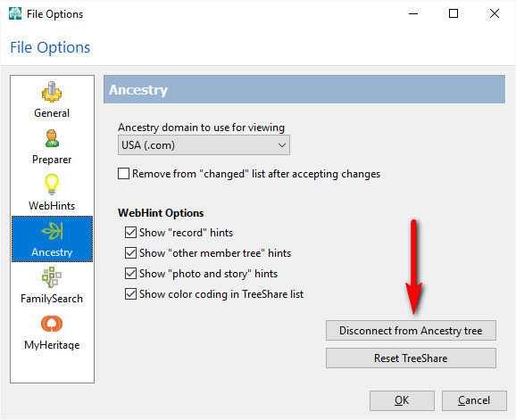Dismiss dialog with the Cancel button
The image size is (516, 420).
click(x=474, y=400)
